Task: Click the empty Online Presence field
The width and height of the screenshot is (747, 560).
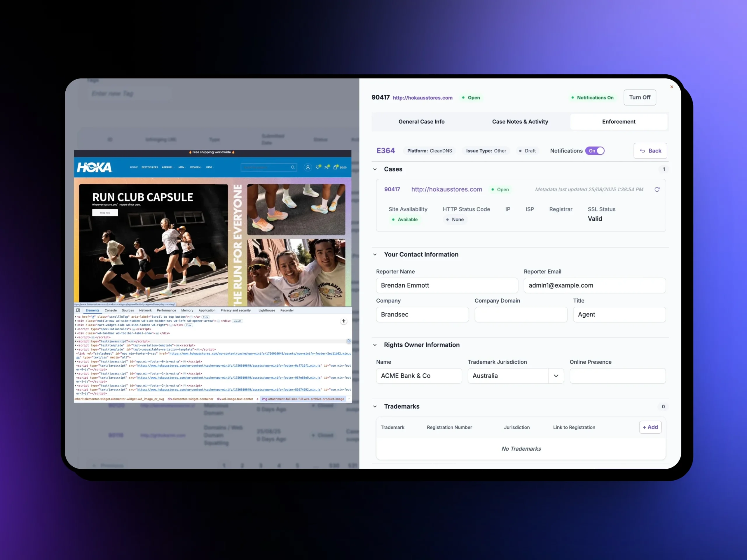Action: click(x=618, y=376)
